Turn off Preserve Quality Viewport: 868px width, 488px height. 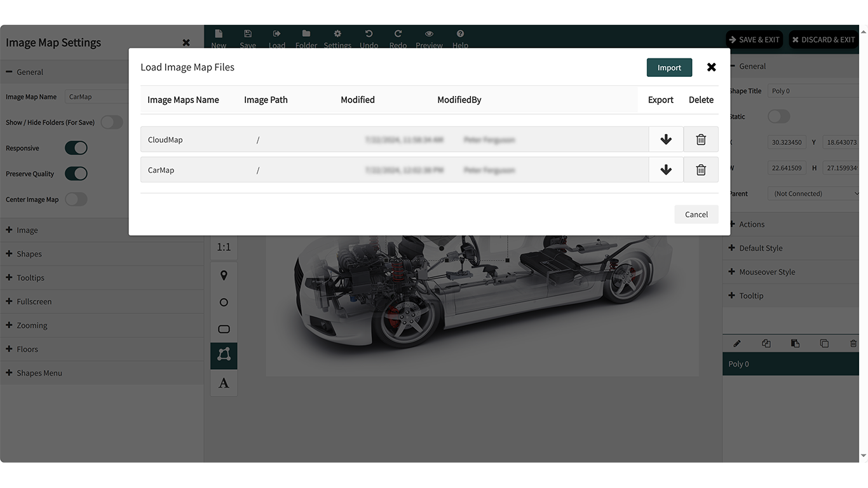tap(76, 173)
